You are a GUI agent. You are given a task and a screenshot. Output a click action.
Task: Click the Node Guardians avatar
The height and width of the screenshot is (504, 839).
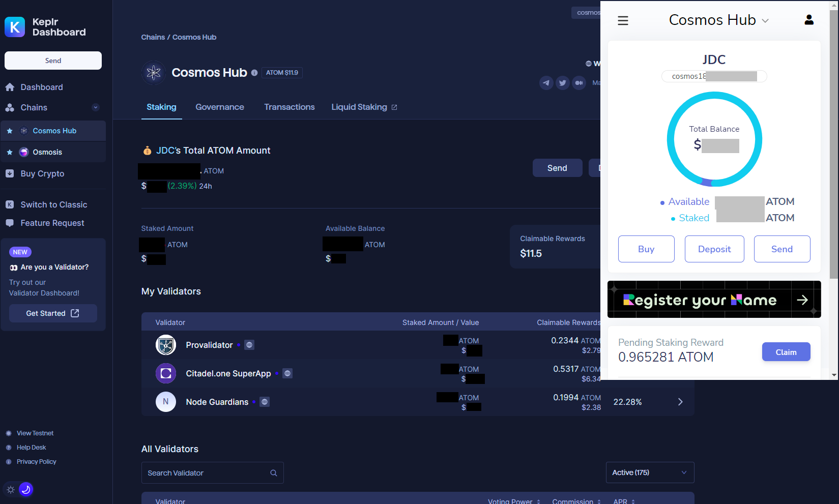point(166,402)
